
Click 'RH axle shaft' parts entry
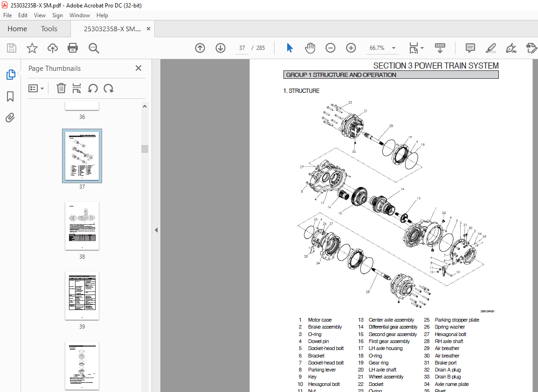coord(449,341)
